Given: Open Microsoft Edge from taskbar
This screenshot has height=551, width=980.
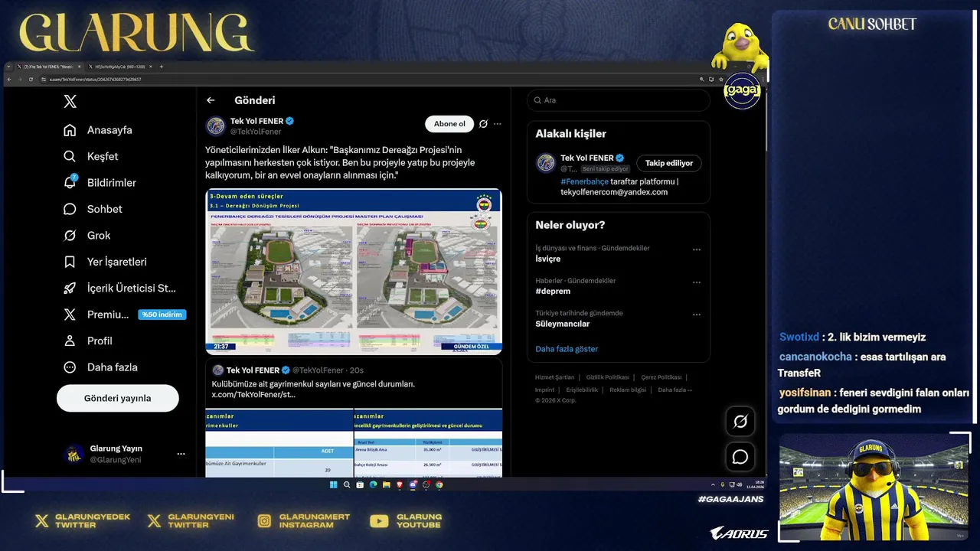Looking at the screenshot, I should point(374,484).
